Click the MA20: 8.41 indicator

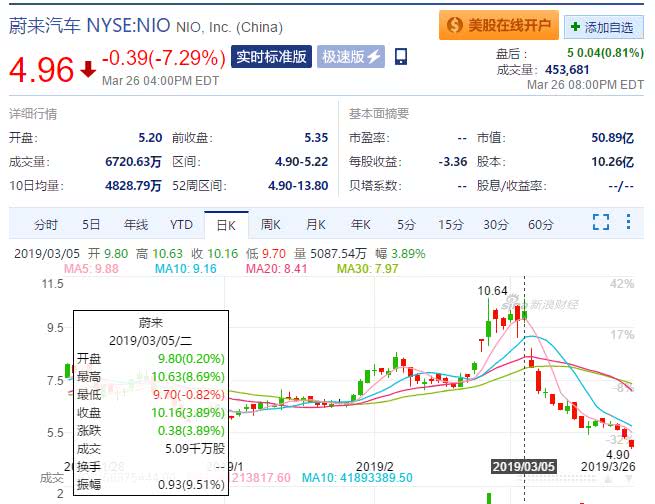[x=277, y=268]
